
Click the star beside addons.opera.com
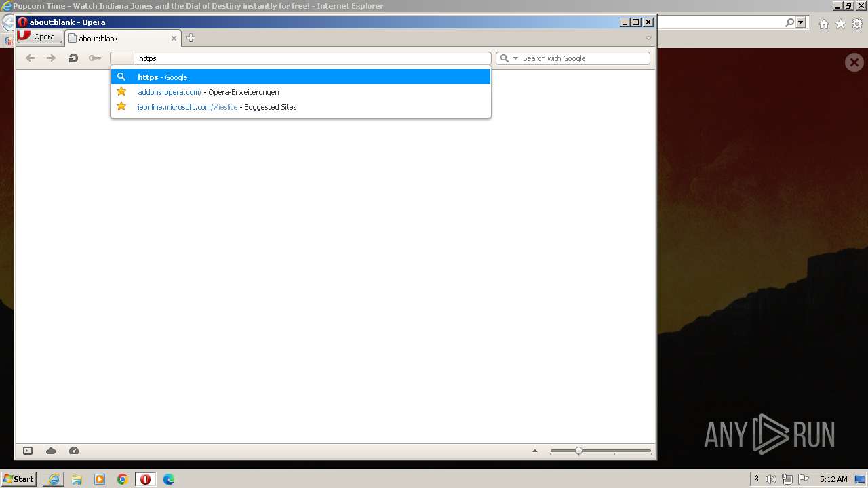pyautogui.click(x=121, y=91)
